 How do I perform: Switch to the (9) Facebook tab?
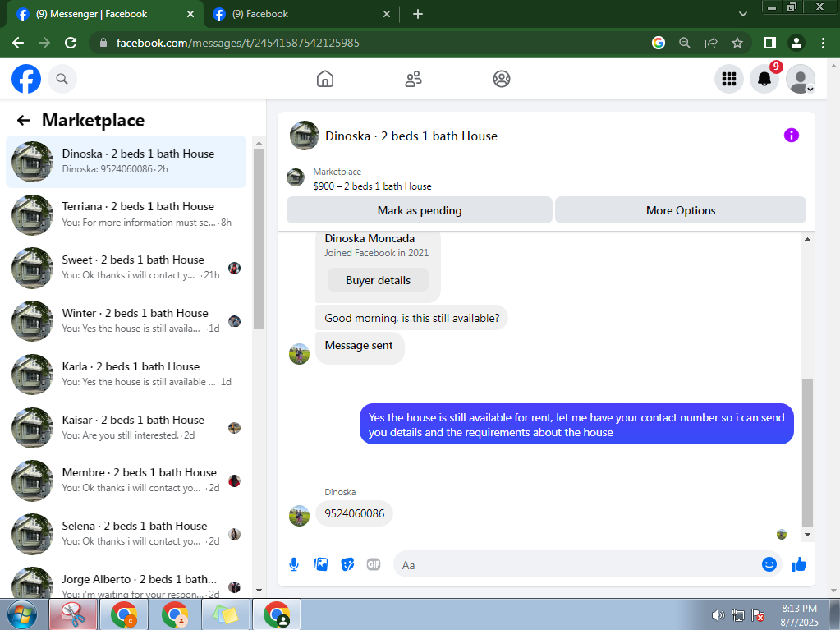coord(301,14)
